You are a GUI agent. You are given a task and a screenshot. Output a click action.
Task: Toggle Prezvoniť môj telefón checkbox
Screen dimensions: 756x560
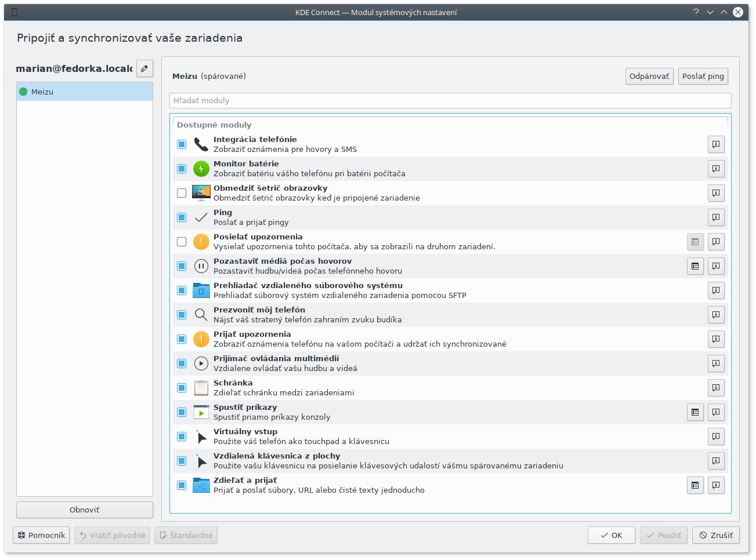(182, 315)
